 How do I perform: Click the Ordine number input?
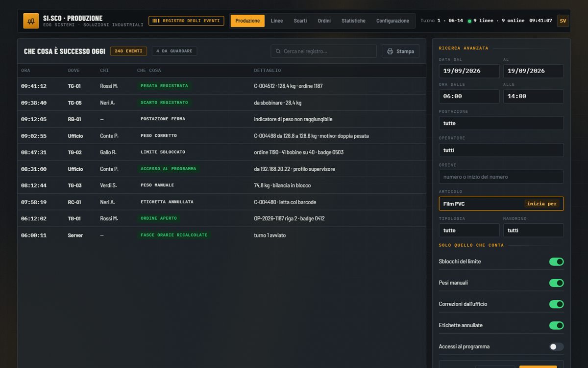(x=501, y=177)
